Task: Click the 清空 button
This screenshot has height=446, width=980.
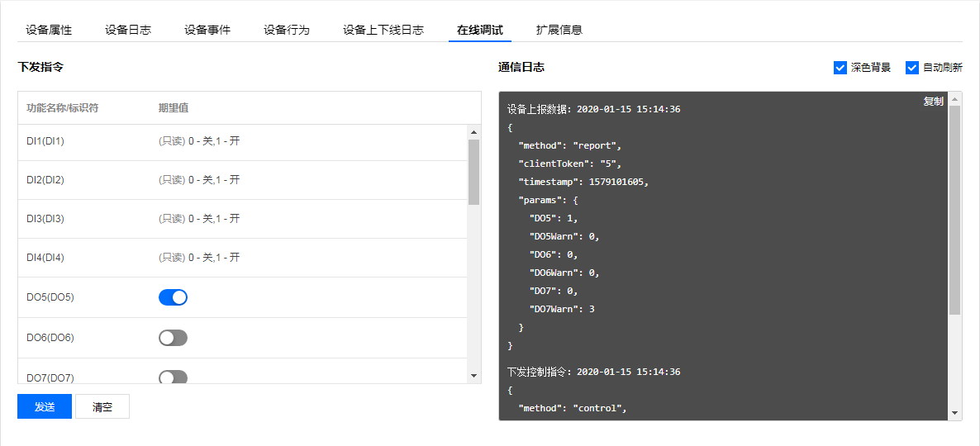Action: [x=102, y=406]
